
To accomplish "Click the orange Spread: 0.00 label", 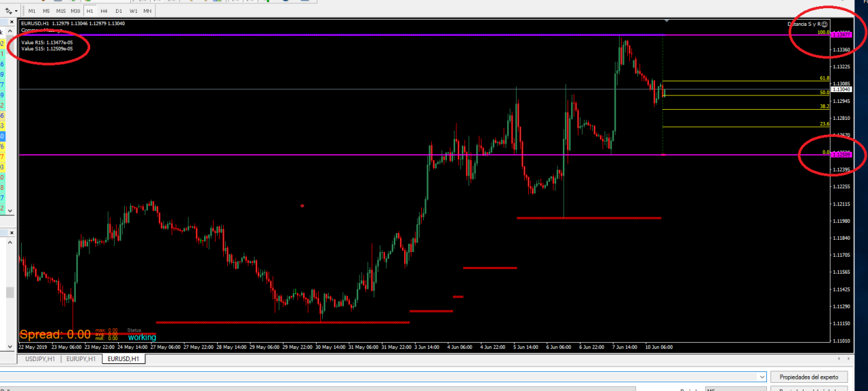I will coord(55,334).
